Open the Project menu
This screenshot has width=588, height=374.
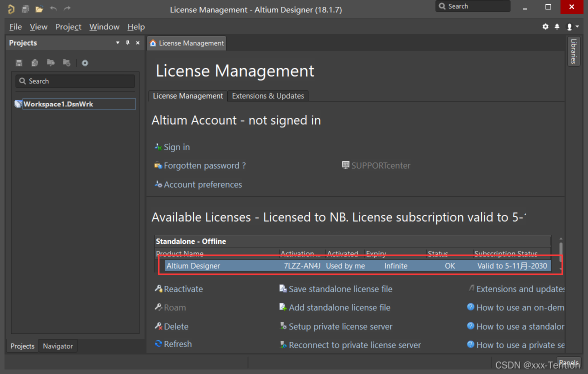click(68, 27)
